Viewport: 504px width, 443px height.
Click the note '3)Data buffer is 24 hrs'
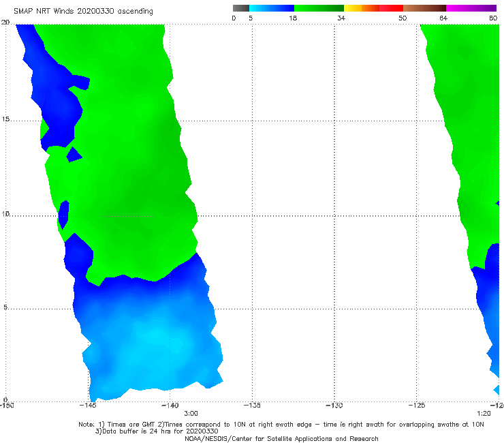[157, 431]
